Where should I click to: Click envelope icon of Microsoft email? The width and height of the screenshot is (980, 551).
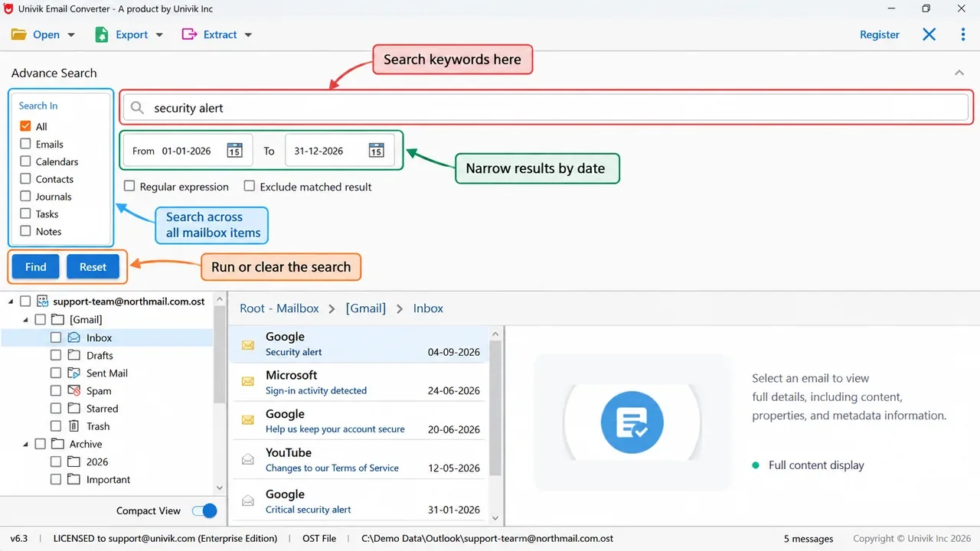pos(248,381)
